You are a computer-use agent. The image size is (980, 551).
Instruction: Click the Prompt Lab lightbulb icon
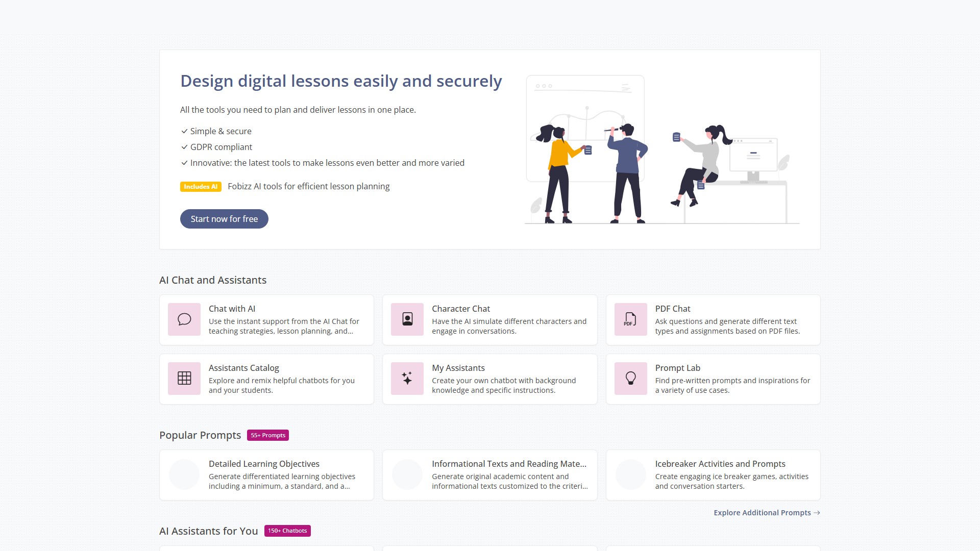point(630,379)
